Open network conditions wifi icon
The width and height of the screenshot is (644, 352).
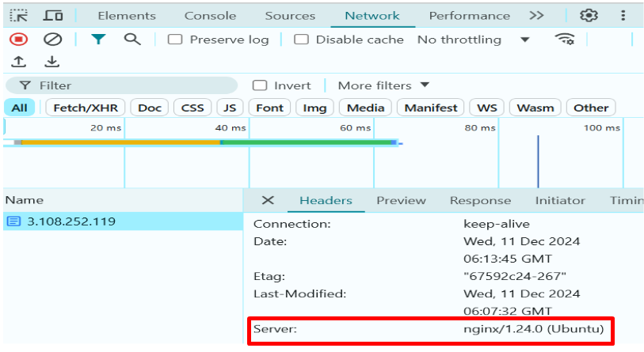pos(565,40)
